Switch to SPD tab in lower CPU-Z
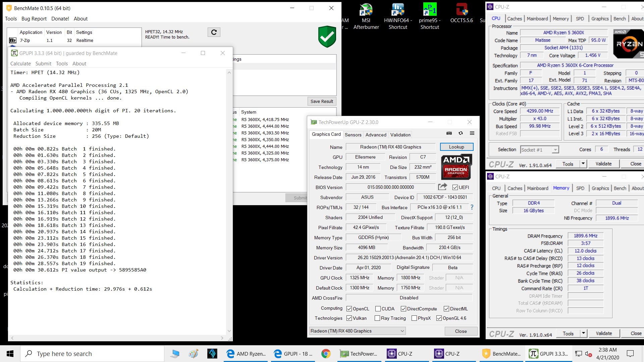This screenshot has height=362, width=644. 580,188
